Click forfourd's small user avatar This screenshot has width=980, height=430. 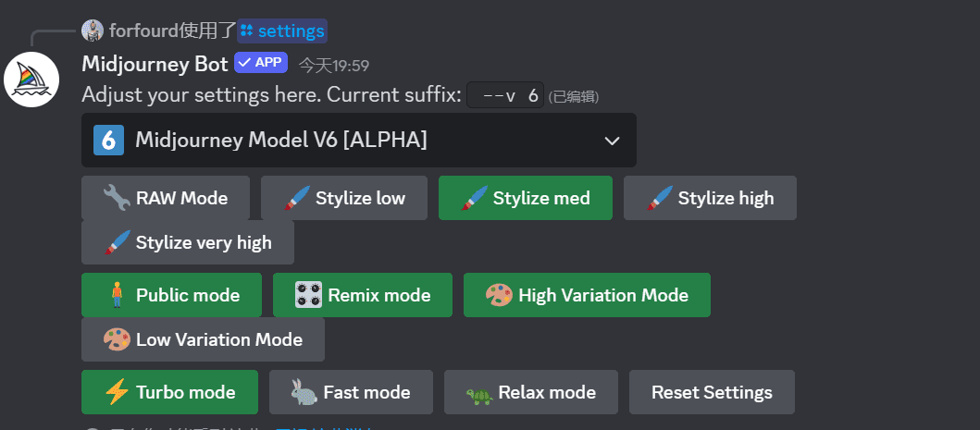(93, 30)
